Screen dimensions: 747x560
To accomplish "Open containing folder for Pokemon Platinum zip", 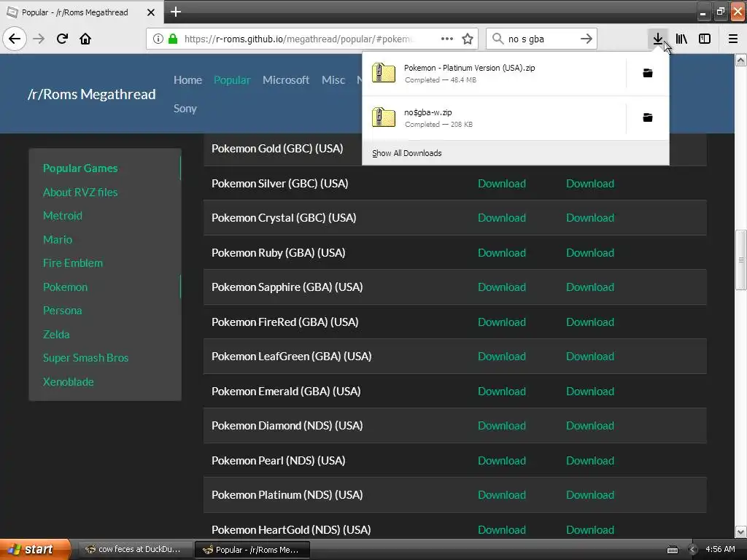I will tap(648, 73).
